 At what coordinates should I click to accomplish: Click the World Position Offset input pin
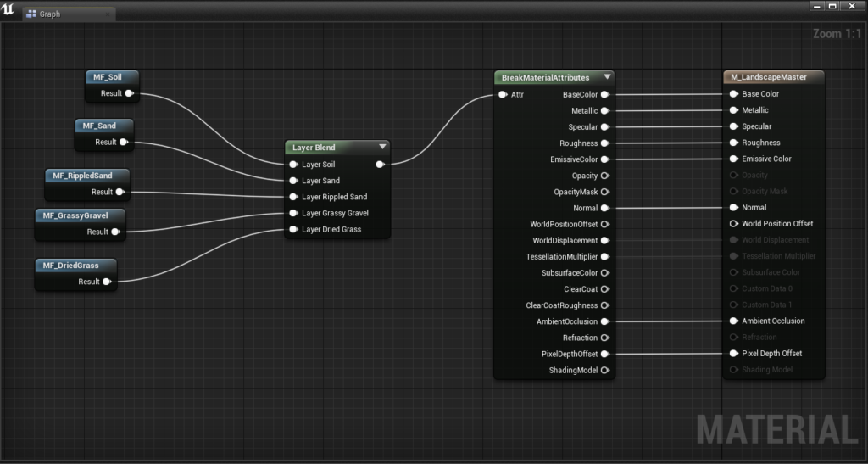pos(734,224)
